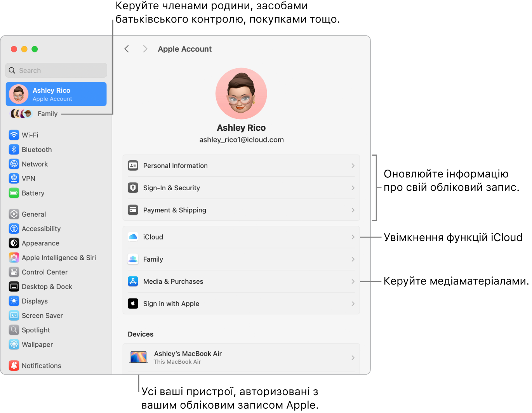Select Control Center label in sidebar
532x413 pixels.
tap(45, 272)
